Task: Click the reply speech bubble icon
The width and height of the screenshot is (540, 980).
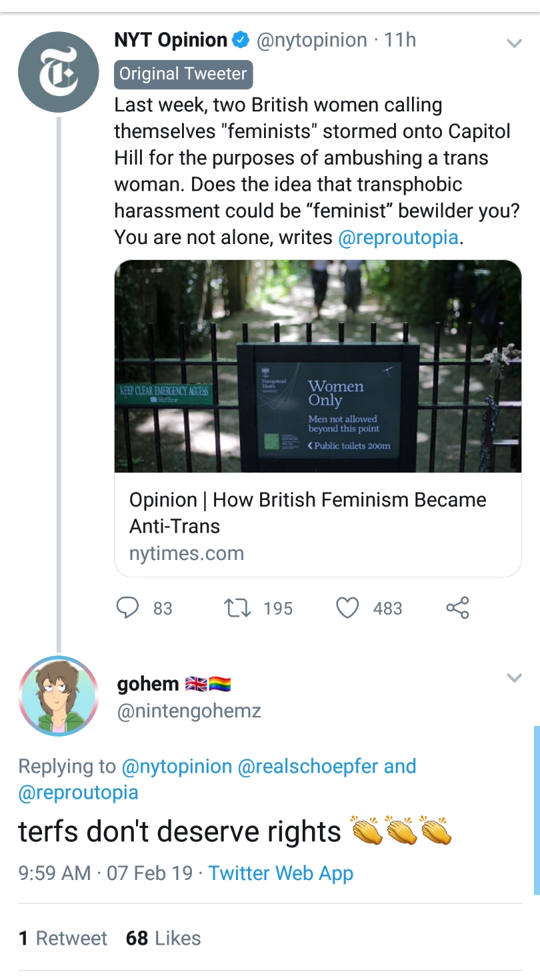Action: click(127, 607)
